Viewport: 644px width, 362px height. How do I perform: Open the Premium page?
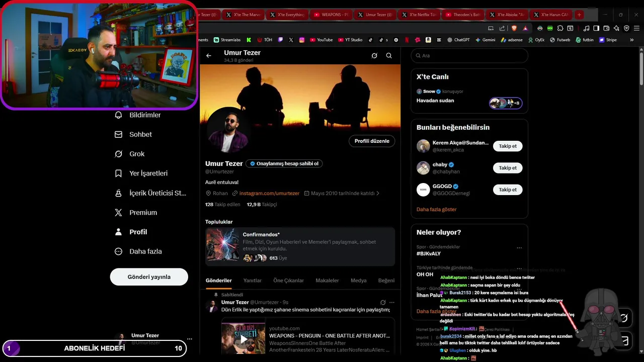click(x=136, y=213)
